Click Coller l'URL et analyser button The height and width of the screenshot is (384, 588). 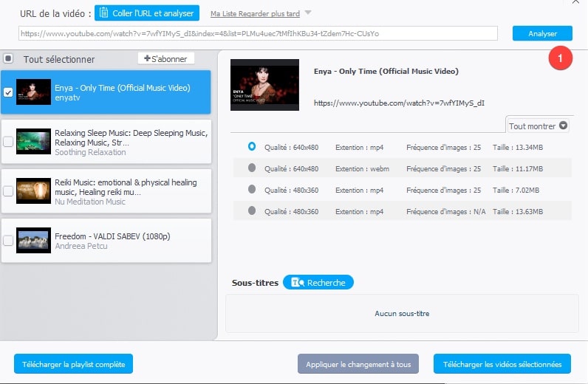pyautogui.click(x=147, y=13)
